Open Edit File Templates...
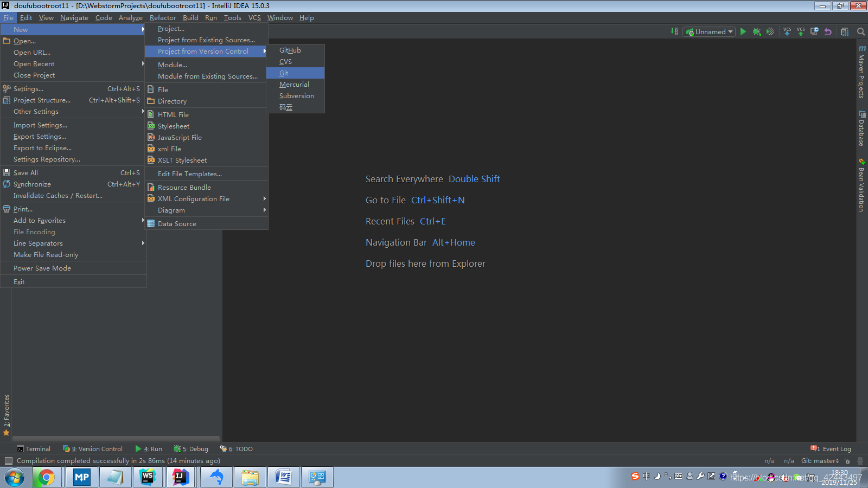This screenshot has height=488, width=868. coord(207,174)
